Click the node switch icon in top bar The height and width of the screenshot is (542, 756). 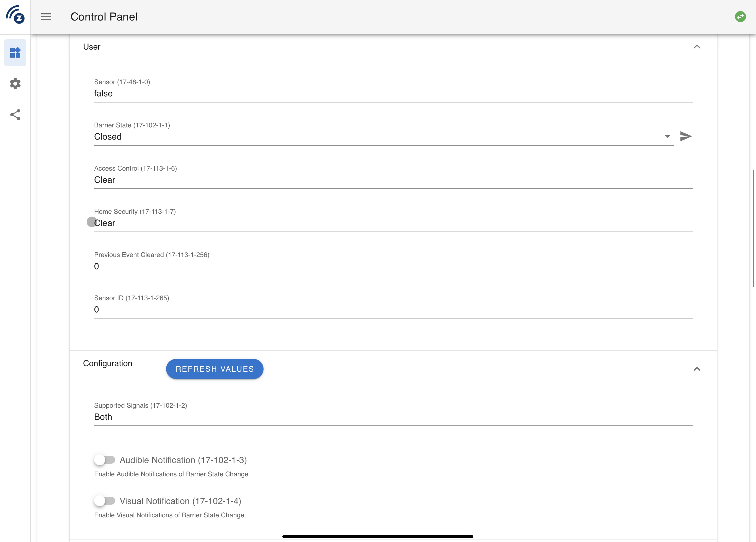point(741,16)
